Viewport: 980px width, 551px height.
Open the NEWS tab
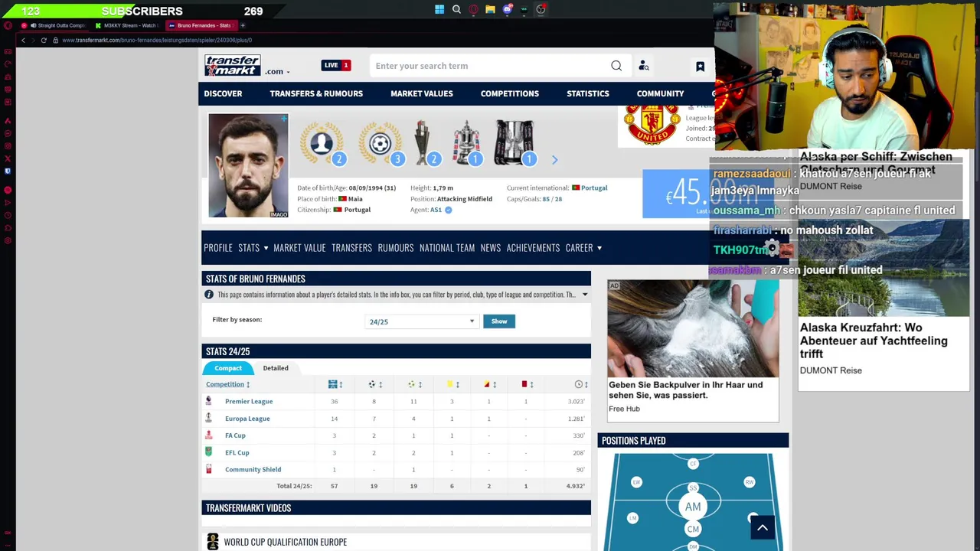click(x=491, y=248)
